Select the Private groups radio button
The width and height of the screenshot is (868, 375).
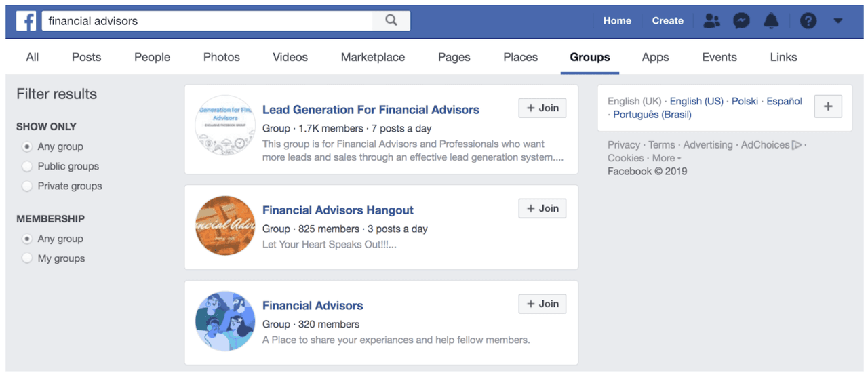pyautogui.click(x=27, y=186)
